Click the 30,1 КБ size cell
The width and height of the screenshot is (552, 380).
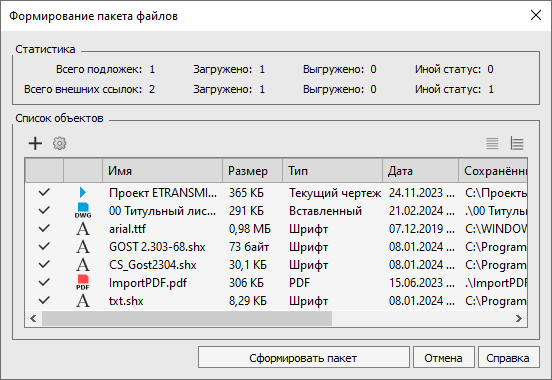pyautogui.click(x=248, y=265)
